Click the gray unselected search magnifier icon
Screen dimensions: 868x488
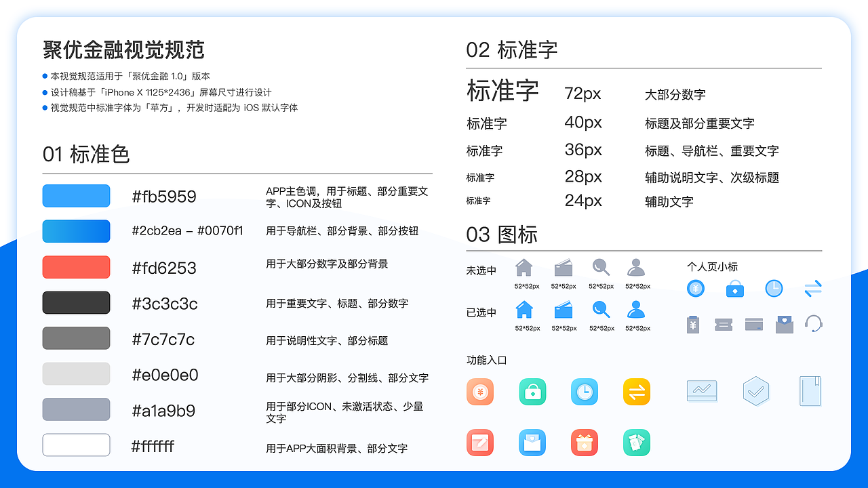pos(601,267)
